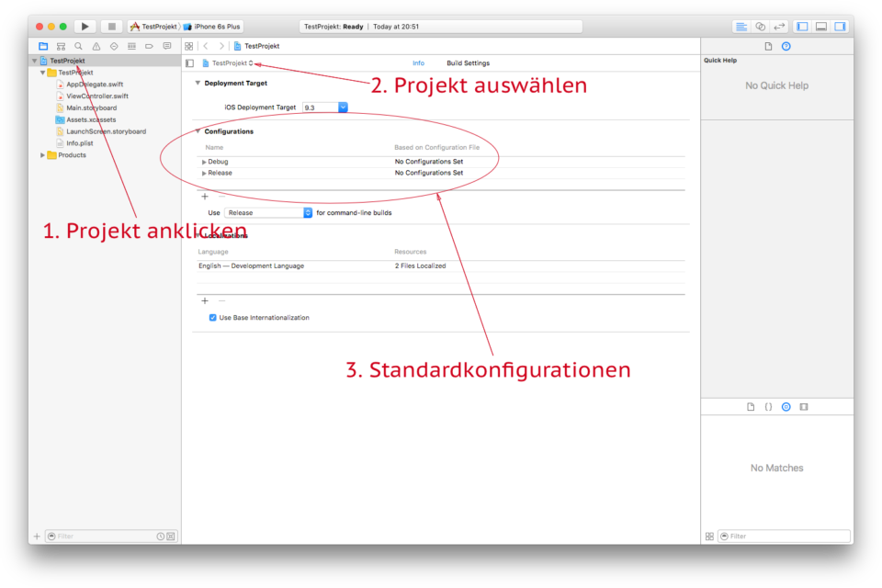Add a configuration with plus button
The width and height of the screenshot is (882, 588).
[204, 197]
